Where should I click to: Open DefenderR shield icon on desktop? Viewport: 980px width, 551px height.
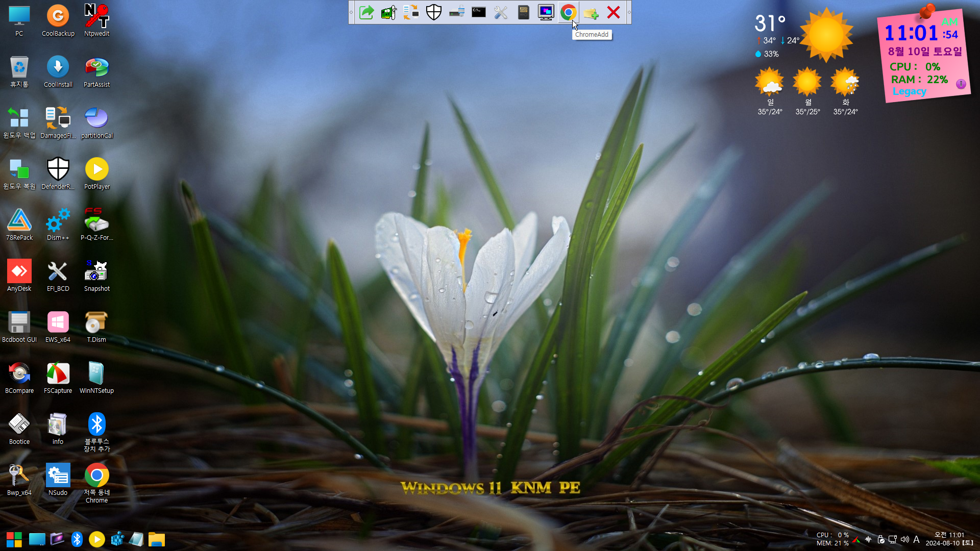(x=58, y=173)
